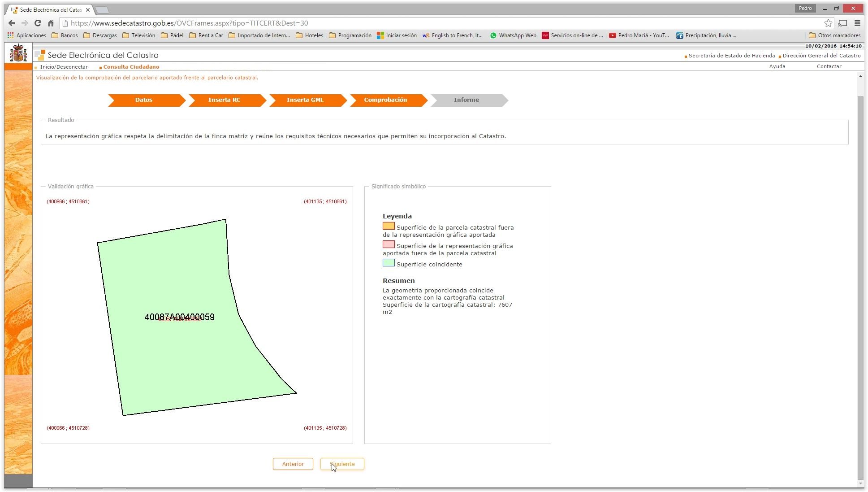Viewport: 868px width, 492px height.
Task: Open the browser home page icon
Action: 51,23
